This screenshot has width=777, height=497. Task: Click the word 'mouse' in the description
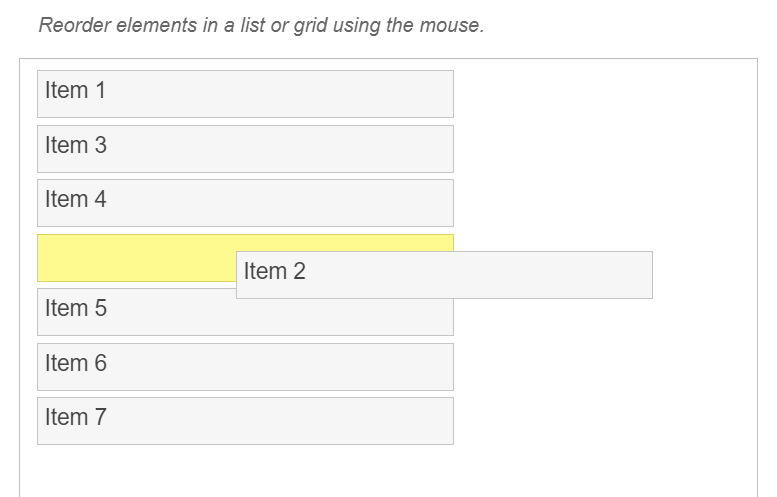450,25
